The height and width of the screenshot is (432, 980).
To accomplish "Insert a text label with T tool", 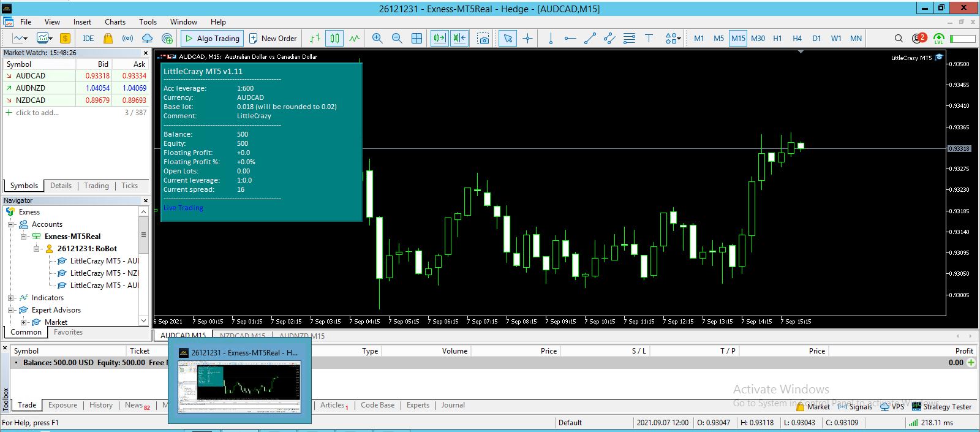I will coord(649,38).
